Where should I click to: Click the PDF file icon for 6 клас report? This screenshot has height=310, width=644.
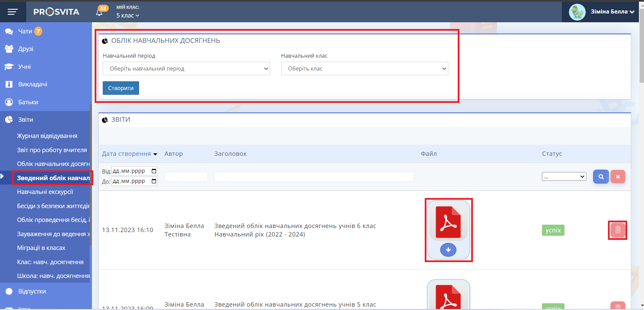click(448, 222)
